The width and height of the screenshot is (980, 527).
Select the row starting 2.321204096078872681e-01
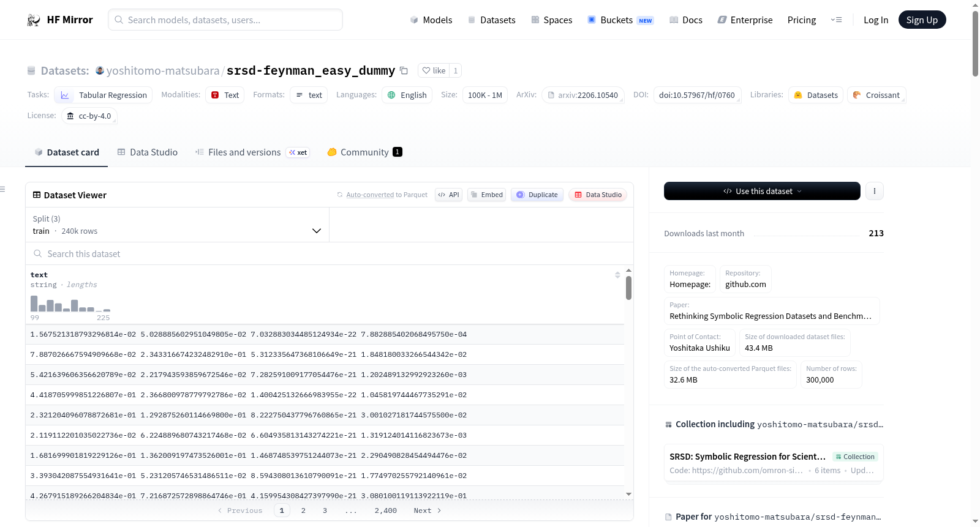point(325,415)
